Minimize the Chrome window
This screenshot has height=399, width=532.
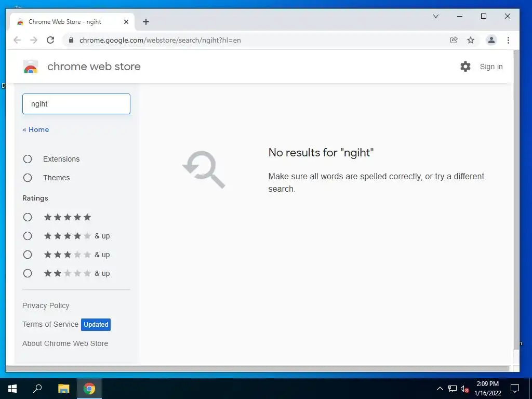460,16
